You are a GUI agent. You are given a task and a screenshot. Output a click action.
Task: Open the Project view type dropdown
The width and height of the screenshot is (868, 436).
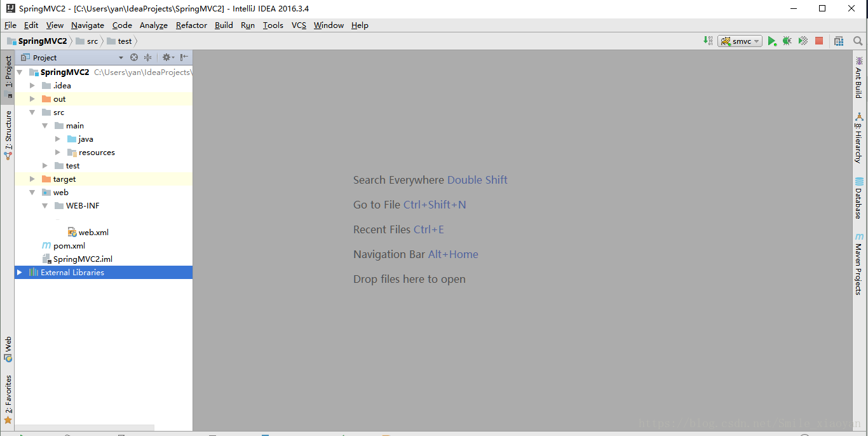click(121, 57)
